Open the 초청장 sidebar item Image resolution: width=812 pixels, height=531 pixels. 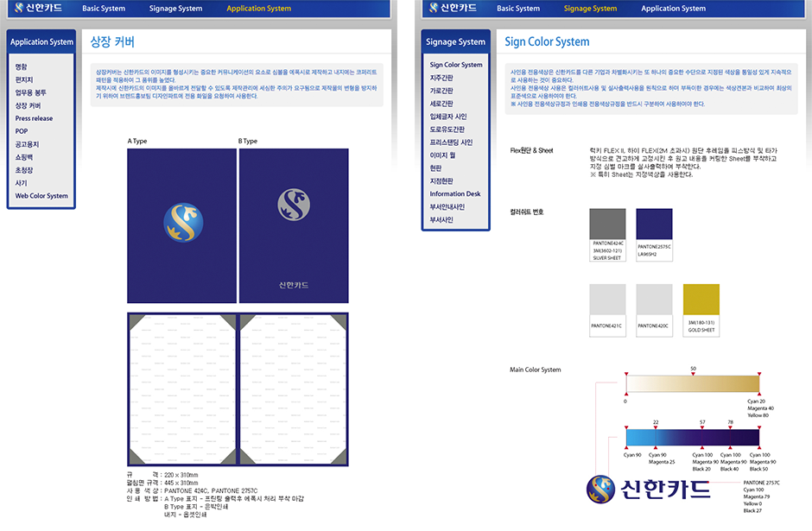pos(24,170)
